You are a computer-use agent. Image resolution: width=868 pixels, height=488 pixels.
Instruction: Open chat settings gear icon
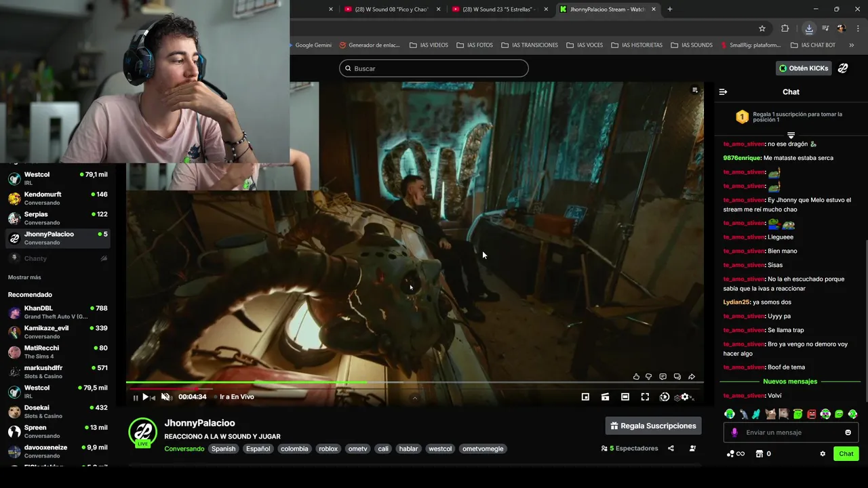(823, 454)
